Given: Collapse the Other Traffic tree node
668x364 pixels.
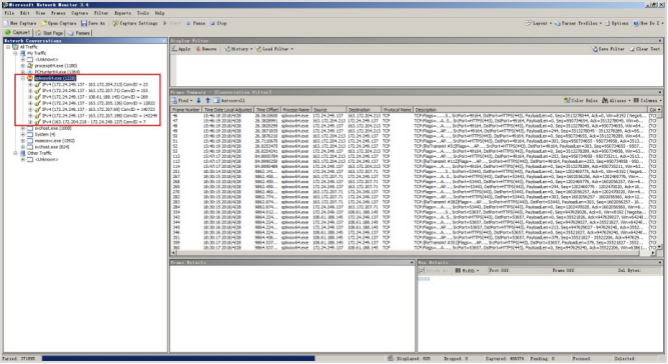Looking at the screenshot, I should 15,153.
